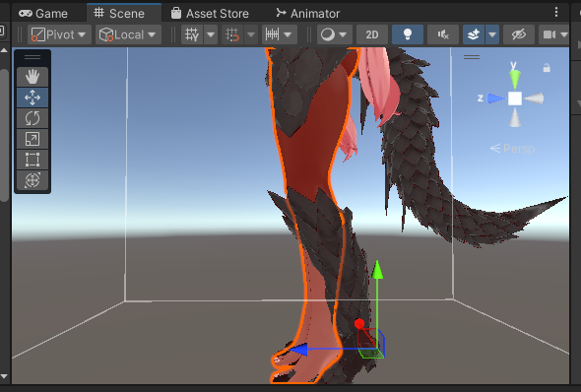This screenshot has height=392, width=581.
Task: Toggle scene audio mute button
Action: pyautogui.click(x=443, y=34)
